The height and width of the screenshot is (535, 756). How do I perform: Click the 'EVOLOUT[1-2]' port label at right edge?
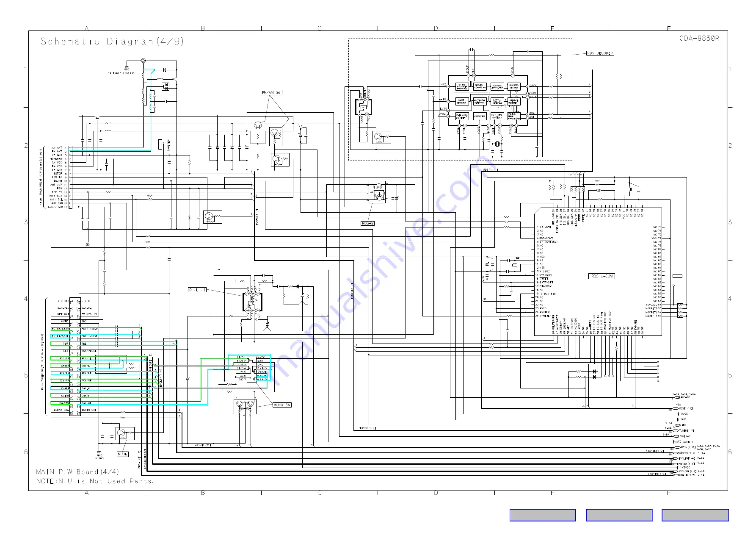coord(687,471)
